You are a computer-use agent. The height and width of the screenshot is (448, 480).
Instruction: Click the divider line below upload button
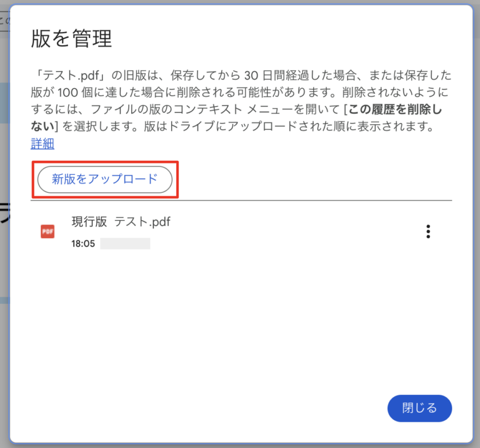pyautogui.click(x=241, y=201)
